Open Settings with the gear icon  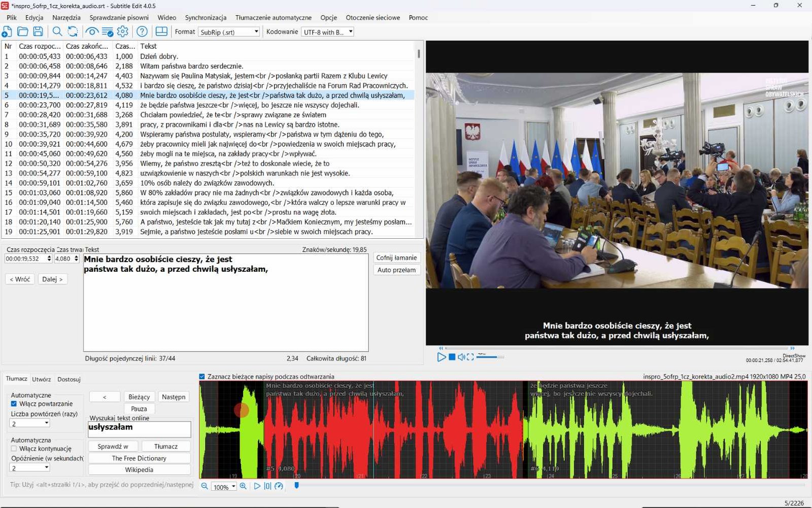[x=123, y=31]
